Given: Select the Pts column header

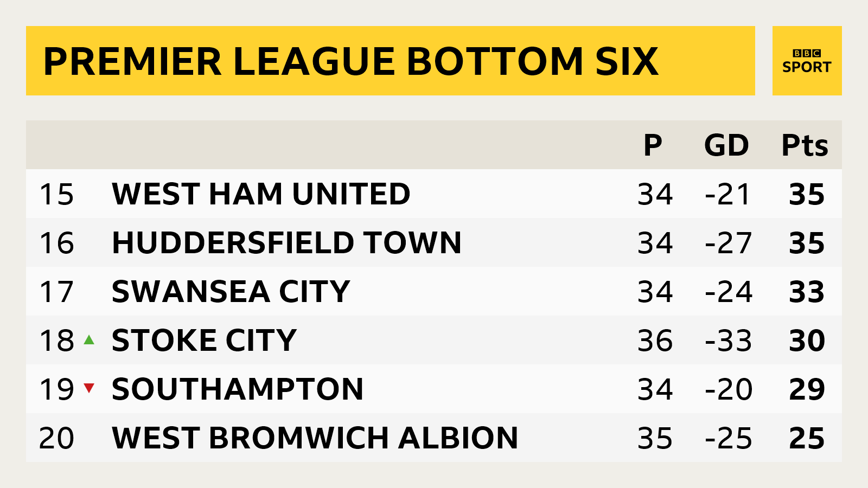Looking at the screenshot, I should [x=805, y=145].
